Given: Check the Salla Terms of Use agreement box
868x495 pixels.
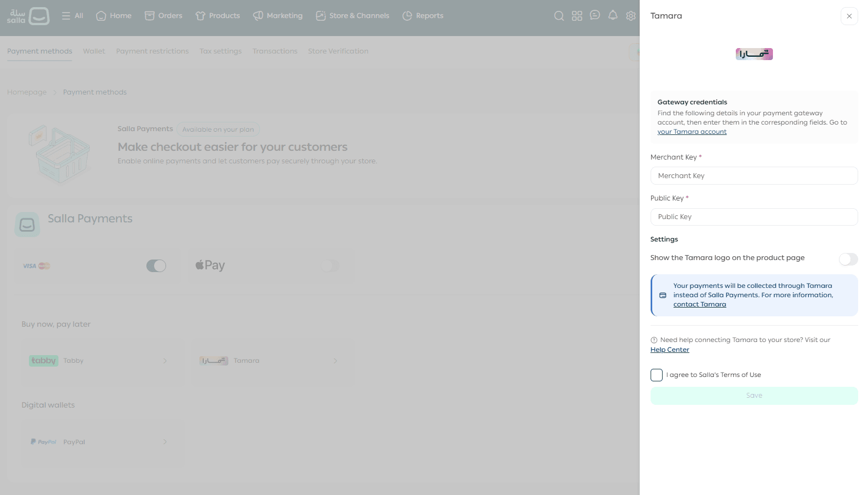Looking at the screenshot, I should coord(657,375).
